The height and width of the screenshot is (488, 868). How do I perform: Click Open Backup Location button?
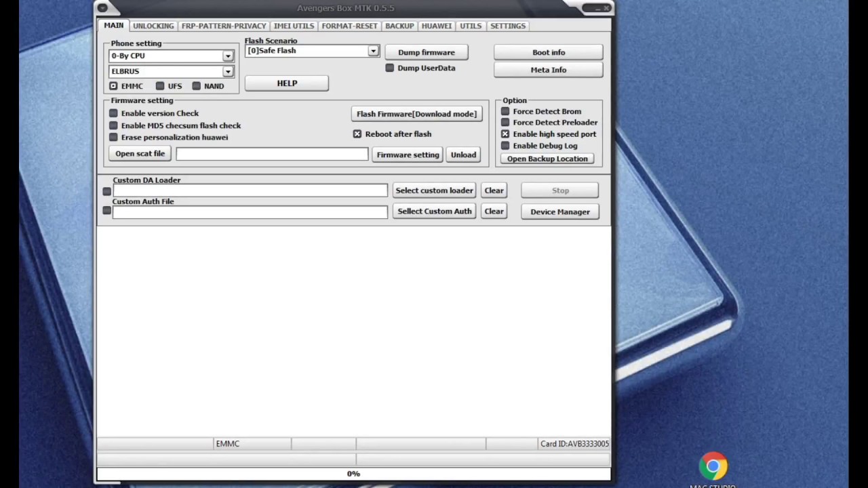coord(547,159)
